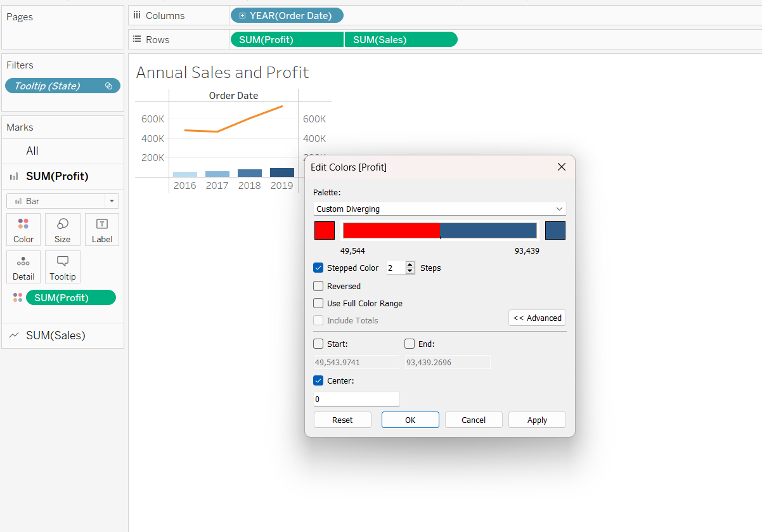The image size is (762, 532).
Task: Click the Size marks card icon
Action: [x=63, y=230]
